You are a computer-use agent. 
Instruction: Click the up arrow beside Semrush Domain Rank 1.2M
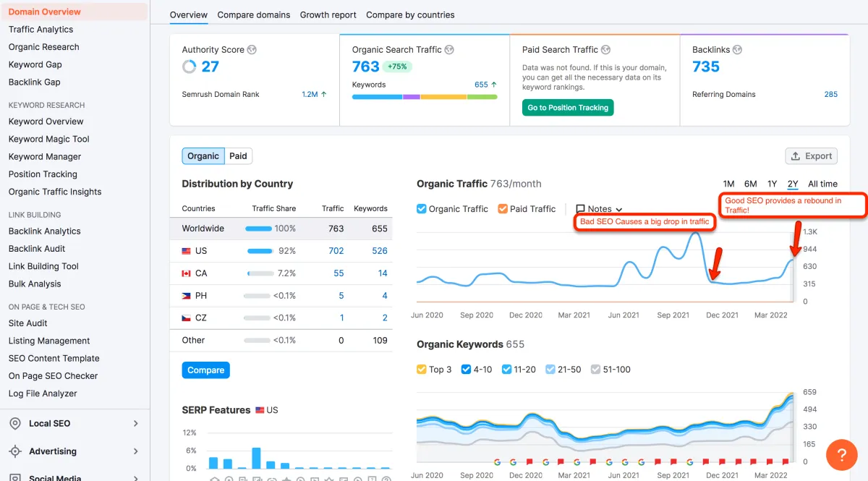tap(323, 95)
